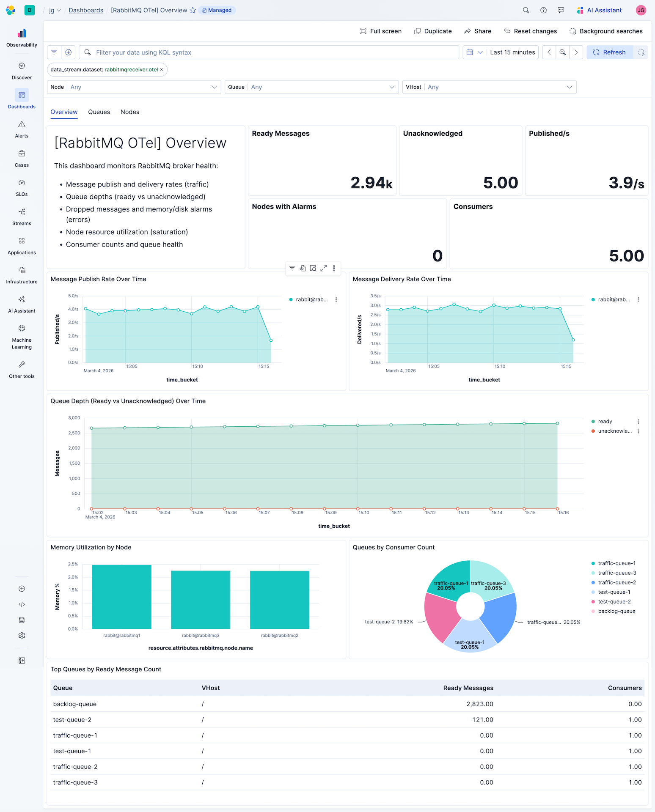The image size is (655, 812).
Task: Favorite the dashboard with the star icon
Action: coord(193,10)
